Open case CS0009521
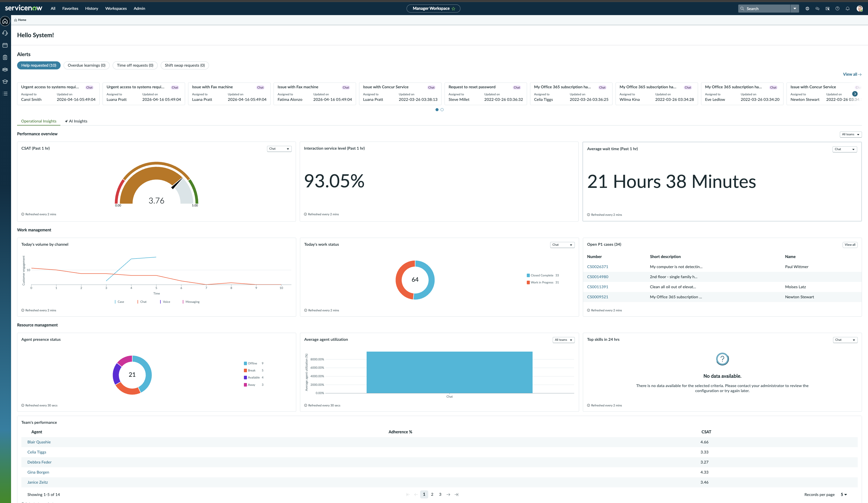 coord(598,297)
